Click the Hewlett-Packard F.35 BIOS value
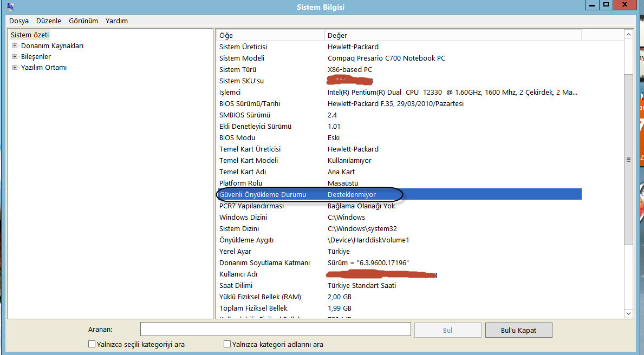 click(x=395, y=104)
